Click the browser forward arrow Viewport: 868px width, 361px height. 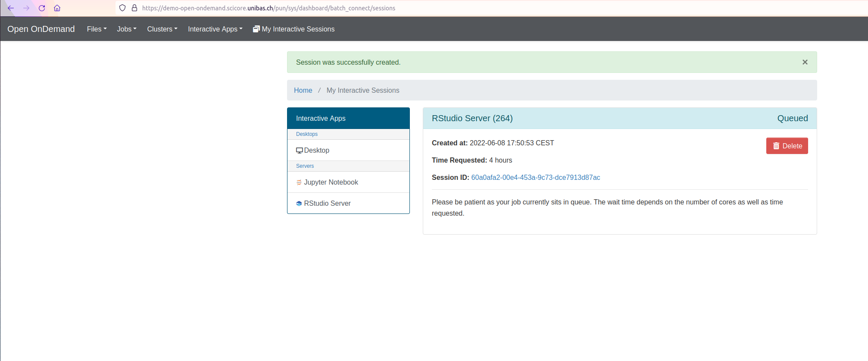(26, 8)
